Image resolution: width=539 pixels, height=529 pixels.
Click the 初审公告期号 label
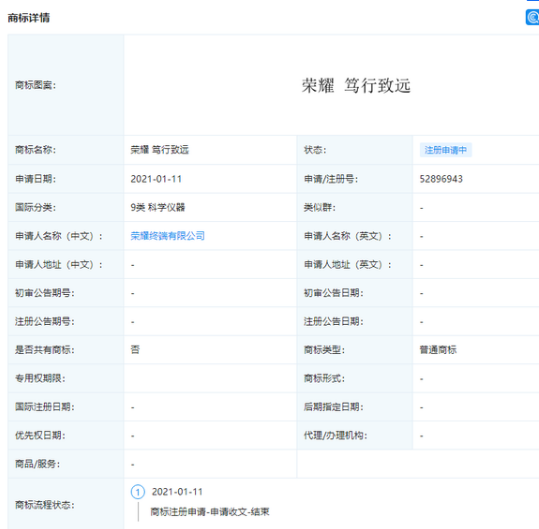[45, 293]
